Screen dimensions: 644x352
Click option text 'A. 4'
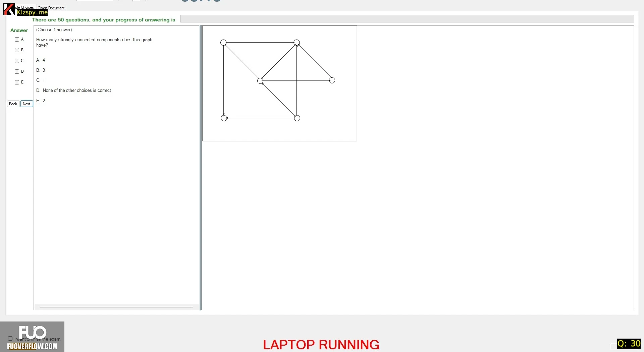coord(41,60)
